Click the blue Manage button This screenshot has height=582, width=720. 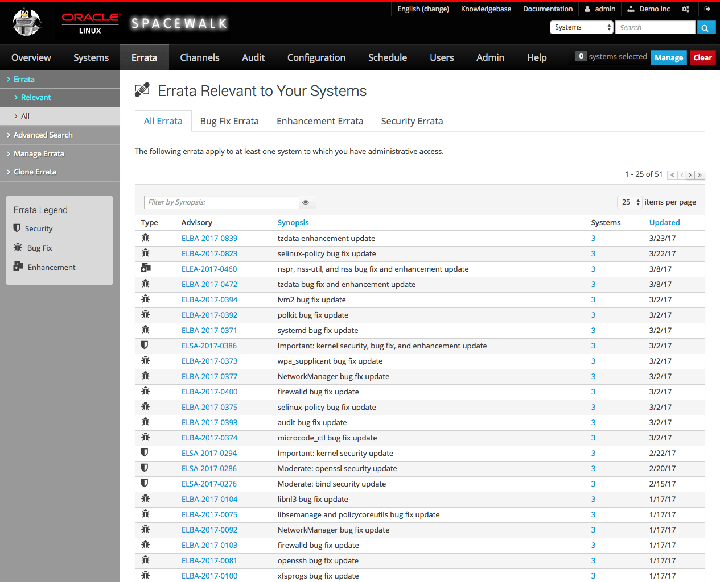tap(669, 57)
